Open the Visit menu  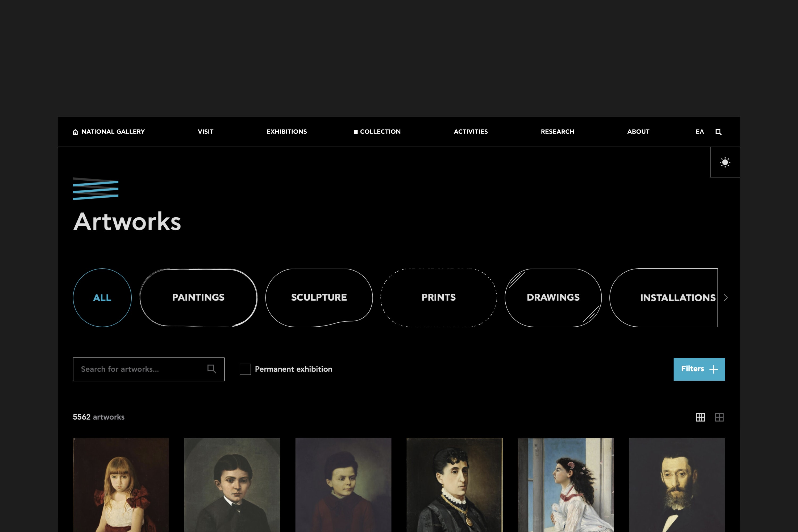pos(206,132)
